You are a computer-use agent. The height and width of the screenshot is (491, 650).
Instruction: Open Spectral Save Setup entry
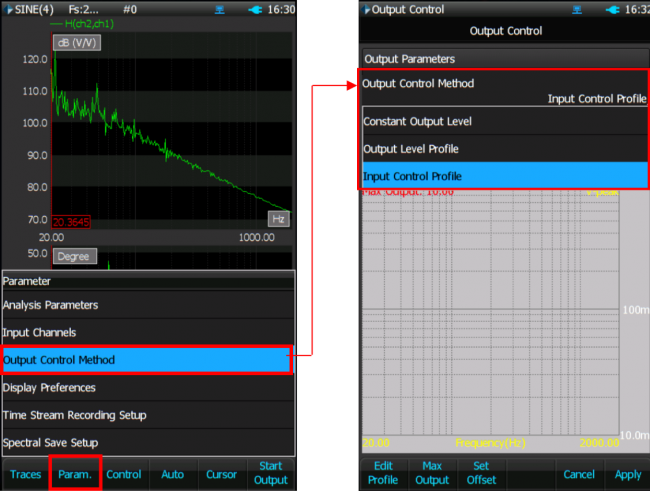(147, 442)
